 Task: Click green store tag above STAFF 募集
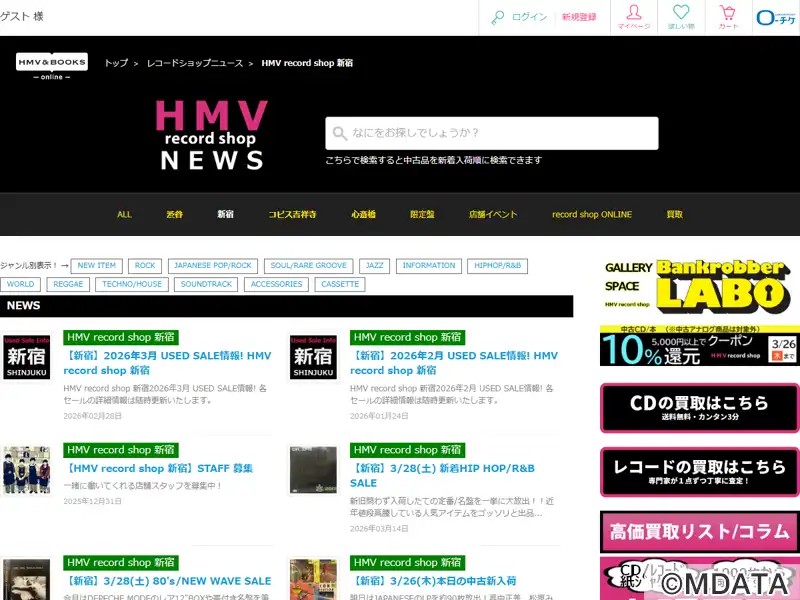pos(121,450)
